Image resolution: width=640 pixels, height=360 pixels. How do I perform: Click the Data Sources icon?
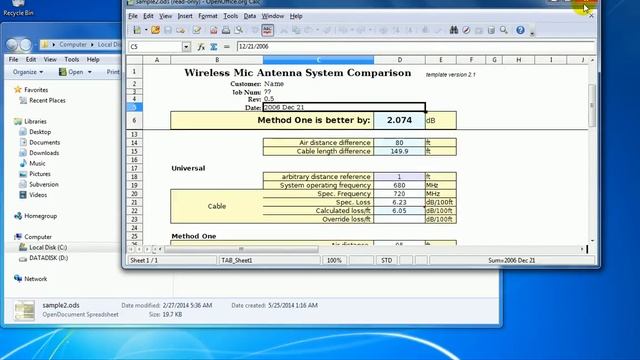(x=491, y=30)
